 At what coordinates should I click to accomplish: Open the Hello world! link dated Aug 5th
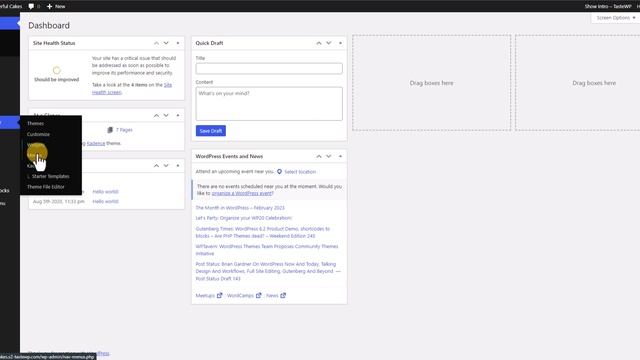click(105, 201)
